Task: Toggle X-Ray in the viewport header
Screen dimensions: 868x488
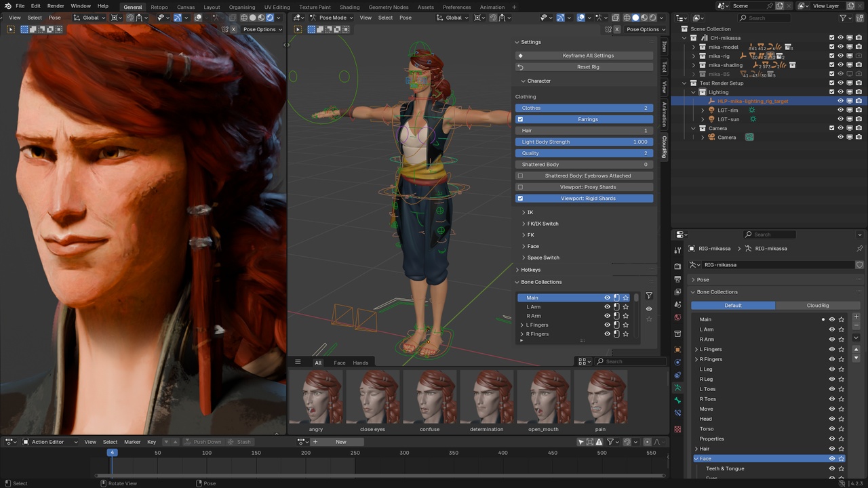Action: coord(616,18)
